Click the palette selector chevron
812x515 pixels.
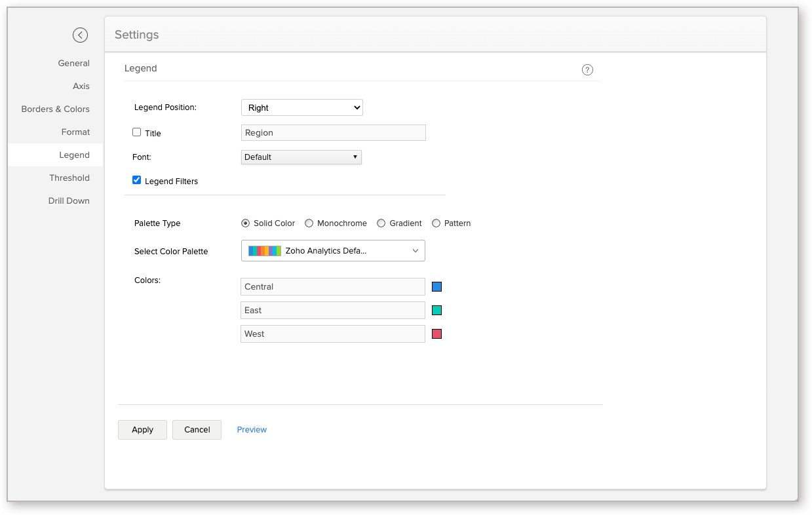pyautogui.click(x=415, y=250)
